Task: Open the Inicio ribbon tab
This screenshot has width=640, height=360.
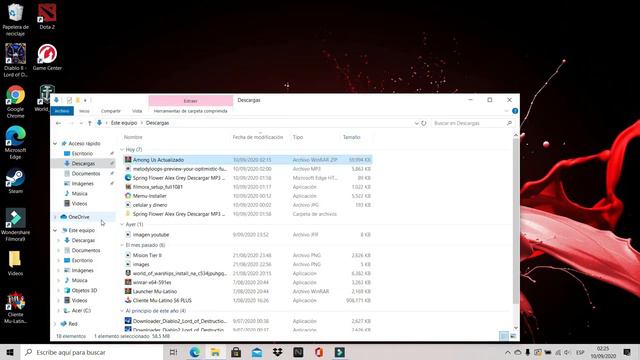Action: tap(84, 111)
